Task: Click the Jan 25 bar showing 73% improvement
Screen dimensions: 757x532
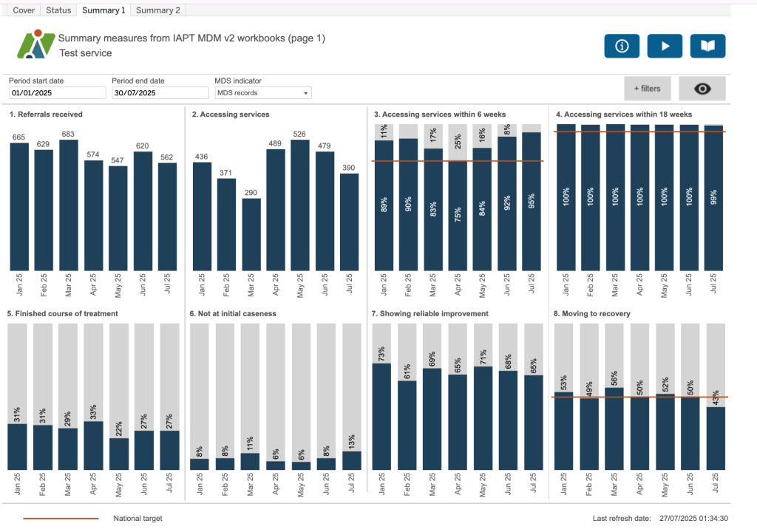Action: point(381,416)
